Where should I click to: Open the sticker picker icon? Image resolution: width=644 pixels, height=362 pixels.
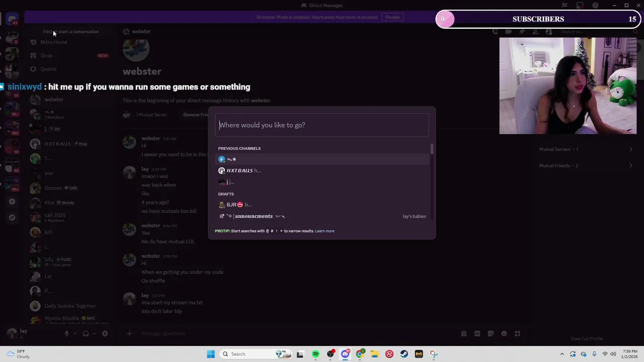pos(491,333)
